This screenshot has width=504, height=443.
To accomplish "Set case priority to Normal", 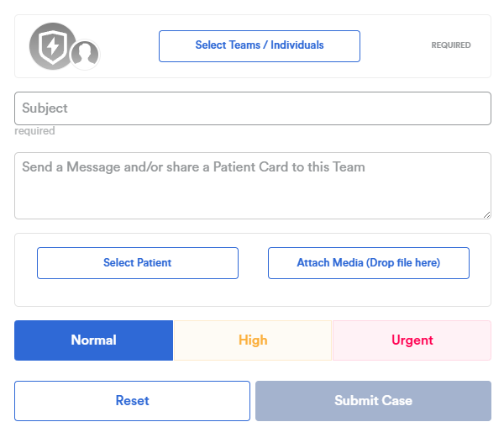I will pyautogui.click(x=93, y=340).
